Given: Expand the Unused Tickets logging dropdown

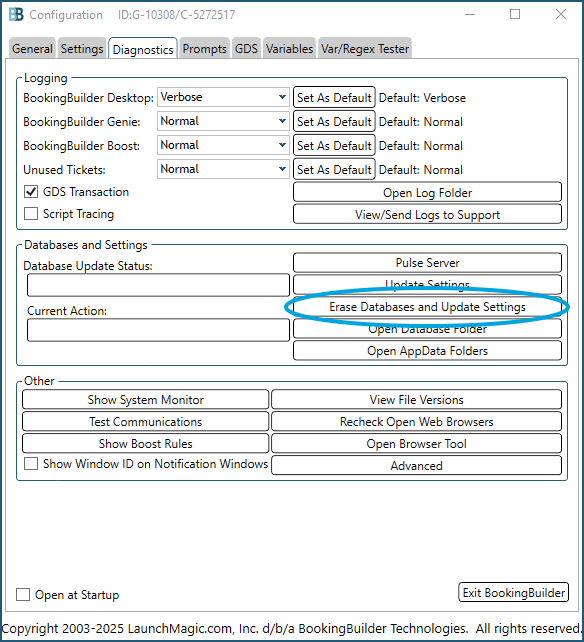Looking at the screenshot, I should (223, 169).
